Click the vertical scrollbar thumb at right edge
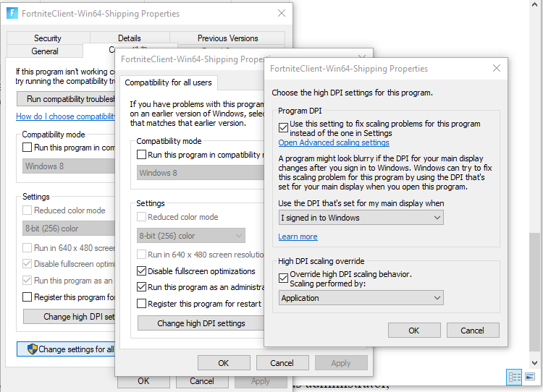Viewport: 543px width, 392px height. pyautogui.click(x=535, y=292)
